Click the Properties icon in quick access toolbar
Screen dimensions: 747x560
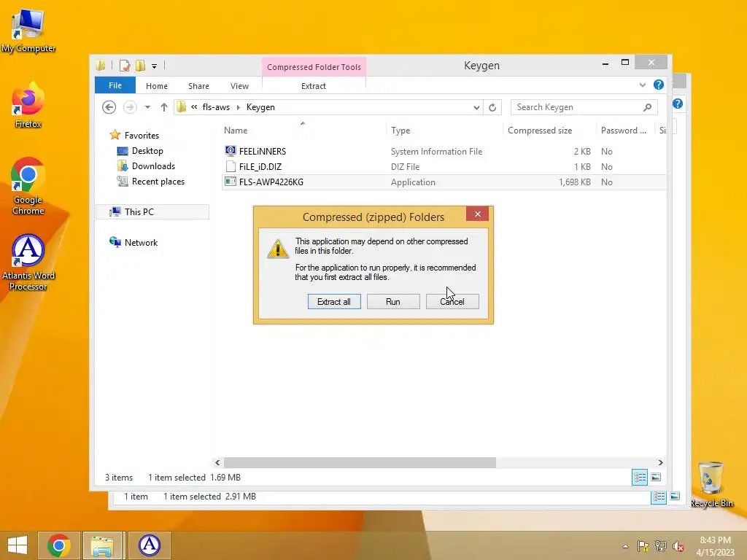click(124, 65)
